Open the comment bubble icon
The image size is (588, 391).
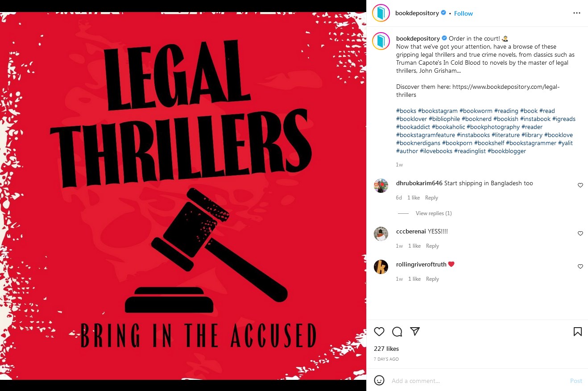[397, 332]
